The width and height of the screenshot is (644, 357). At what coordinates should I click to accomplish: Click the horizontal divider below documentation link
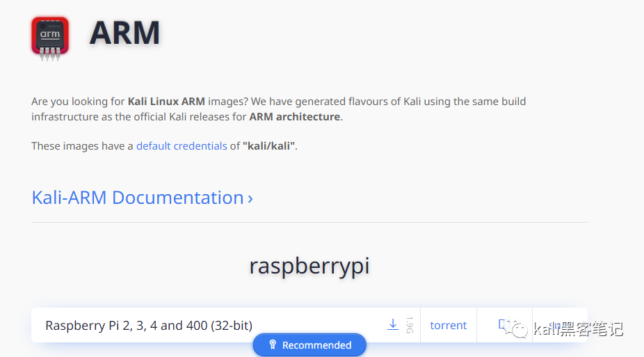[309, 223]
